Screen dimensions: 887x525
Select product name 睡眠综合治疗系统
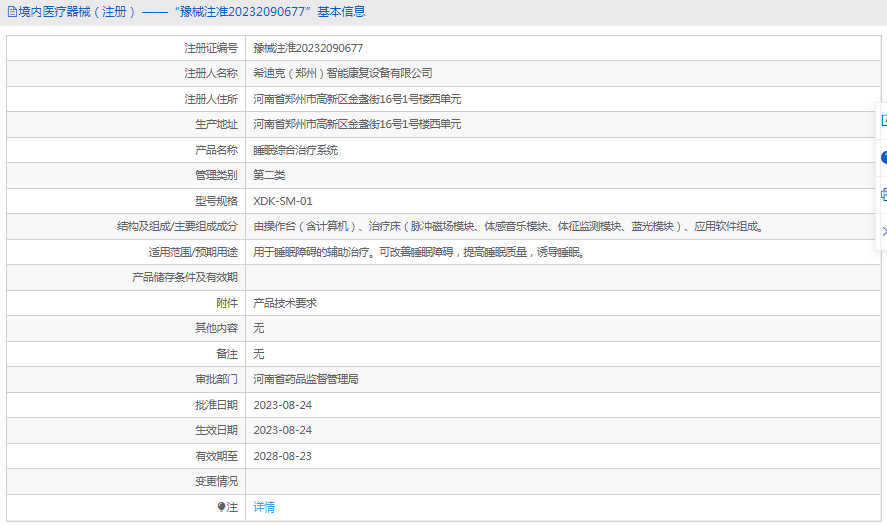click(x=295, y=150)
